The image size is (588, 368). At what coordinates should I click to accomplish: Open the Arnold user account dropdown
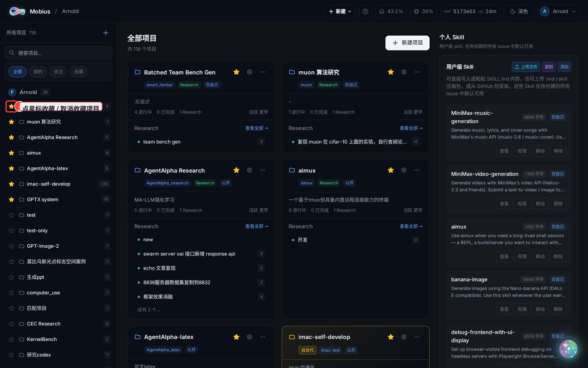coord(559,11)
